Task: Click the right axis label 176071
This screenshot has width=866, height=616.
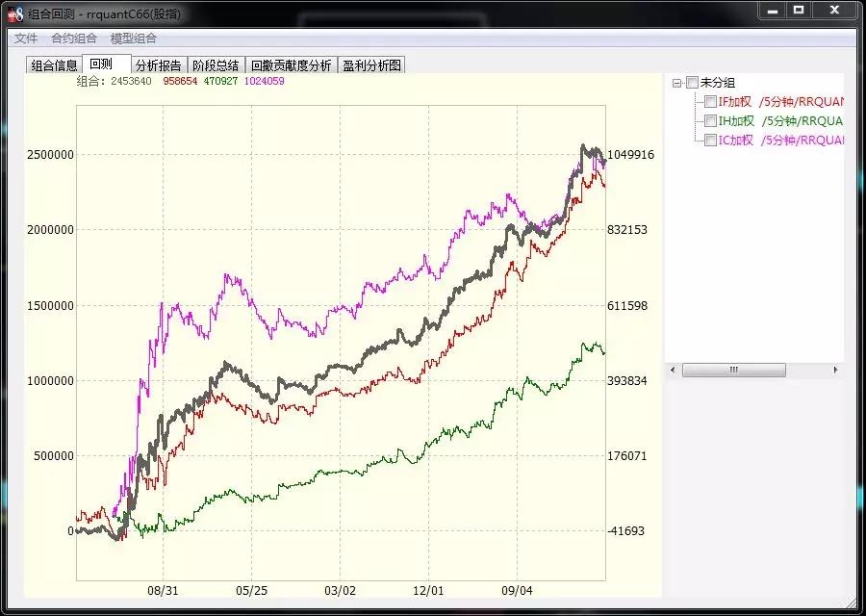Action: 627,456
